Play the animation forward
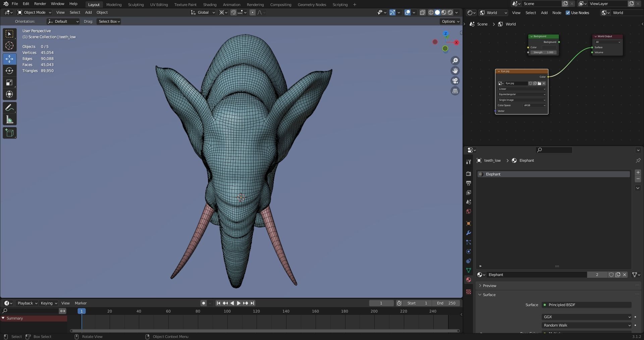The height and width of the screenshot is (340, 644). coord(238,303)
